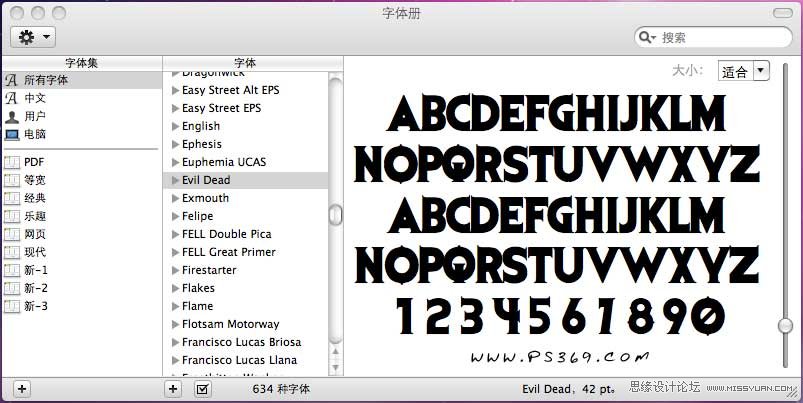
Task: Click the toolbar toggle pill button
Action: 782,13
